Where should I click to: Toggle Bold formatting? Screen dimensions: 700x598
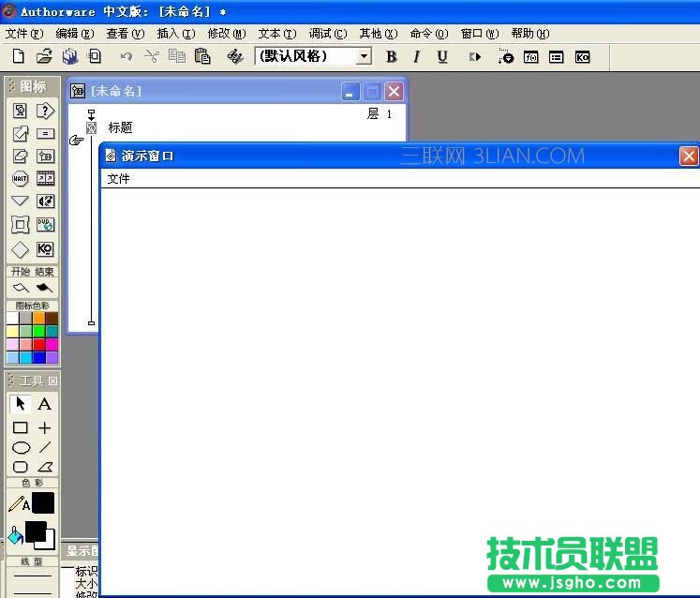pyautogui.click(x=391, y=57)
